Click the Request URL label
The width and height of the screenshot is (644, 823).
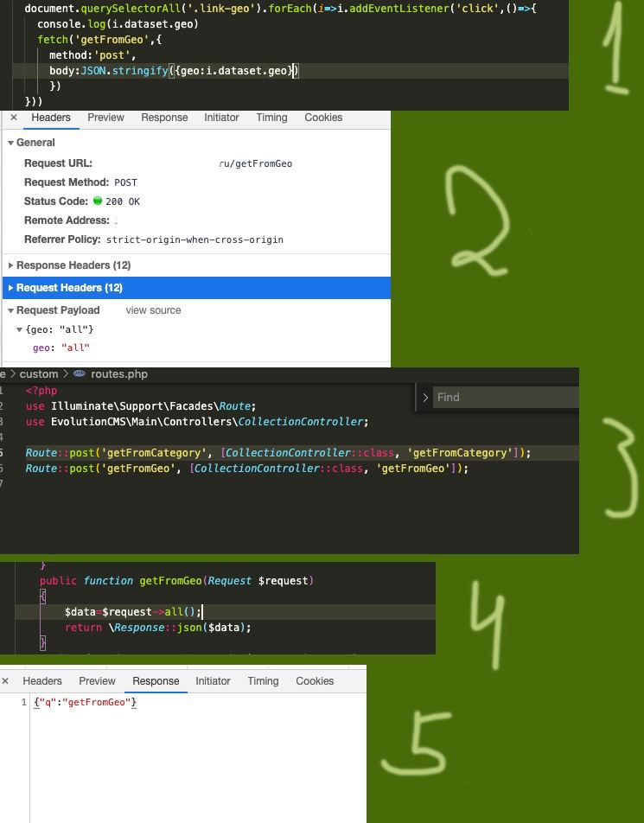(x=58, y=163)
